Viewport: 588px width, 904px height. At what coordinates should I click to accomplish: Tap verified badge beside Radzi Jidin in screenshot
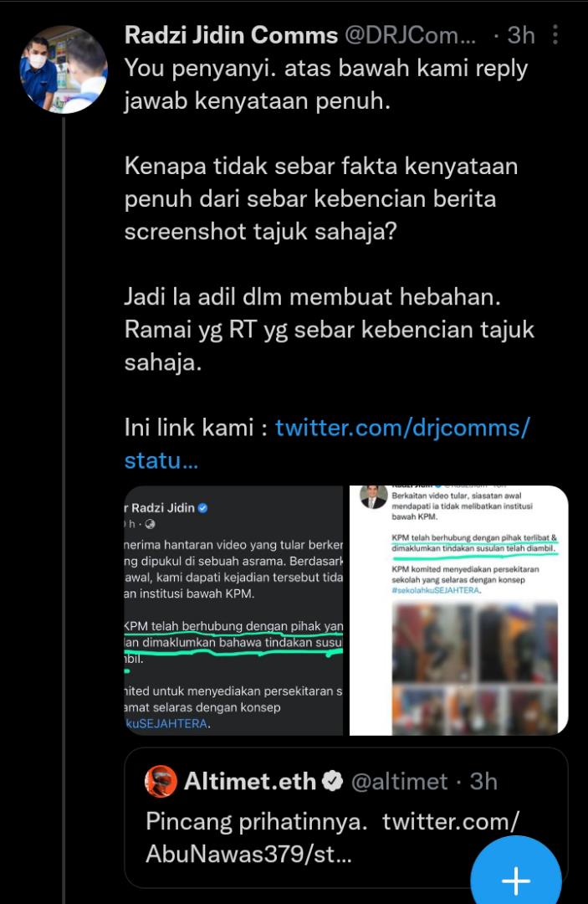(202, 508)
